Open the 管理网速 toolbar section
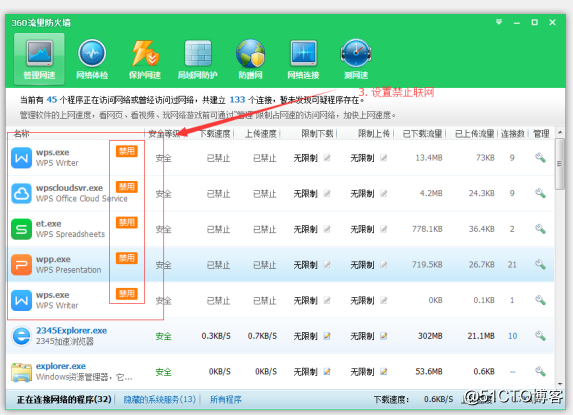 coord(39,59)
